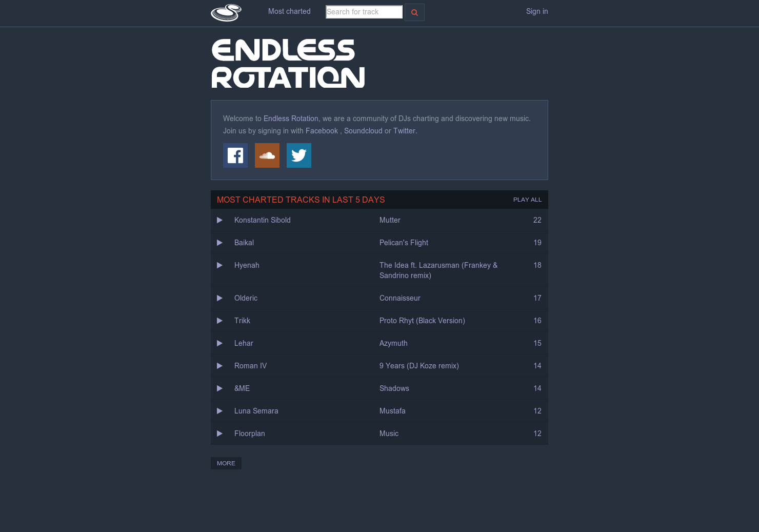Click PLAY ALL for most charted tracks

point(527,200)
